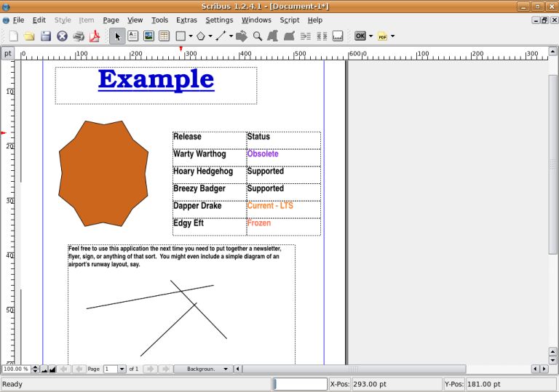
Task: Toggle the Select Item arrow tool
Action: point(117,36)
